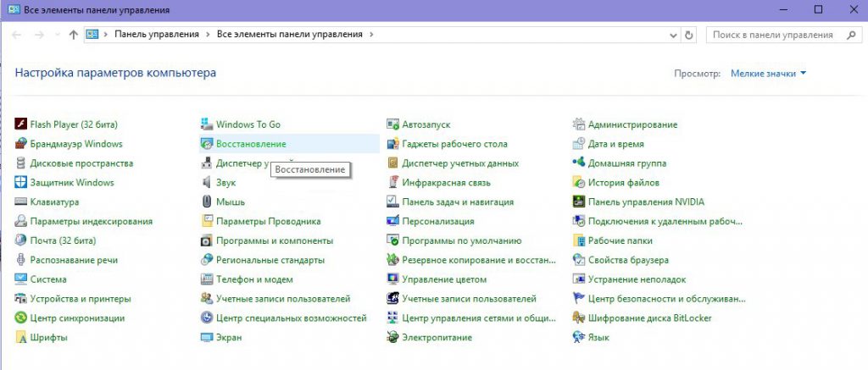Go forward with the Forward arrow
Screen dimensions: 868x370
click(39, 34)
